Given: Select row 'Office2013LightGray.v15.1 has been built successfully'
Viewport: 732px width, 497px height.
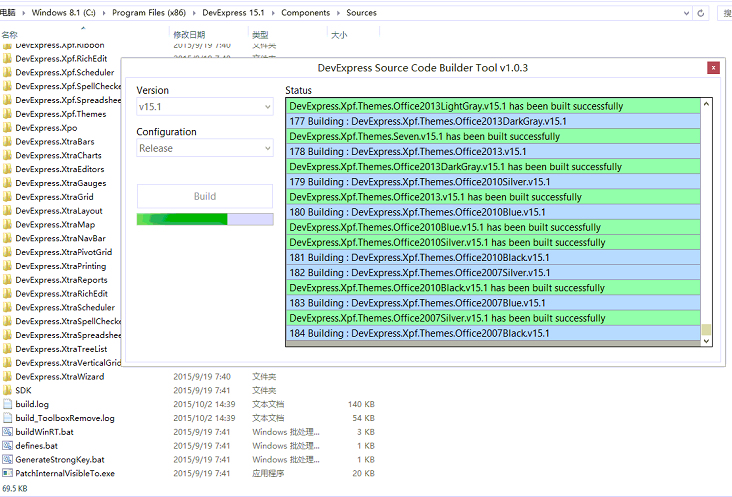Looking at the screenshot, I should pos(493,106).
